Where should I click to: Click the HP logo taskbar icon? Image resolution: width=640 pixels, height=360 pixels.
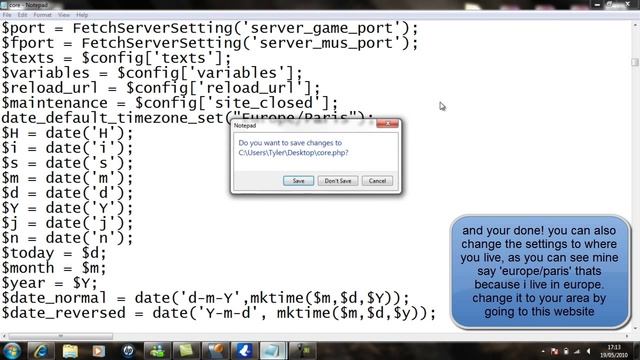tap(128, 351)
